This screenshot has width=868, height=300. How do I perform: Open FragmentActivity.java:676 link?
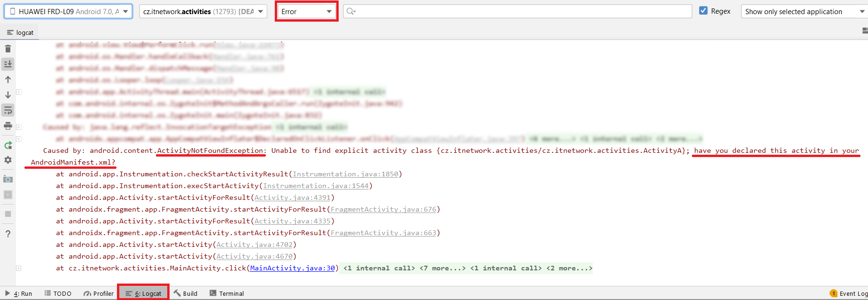383,209
